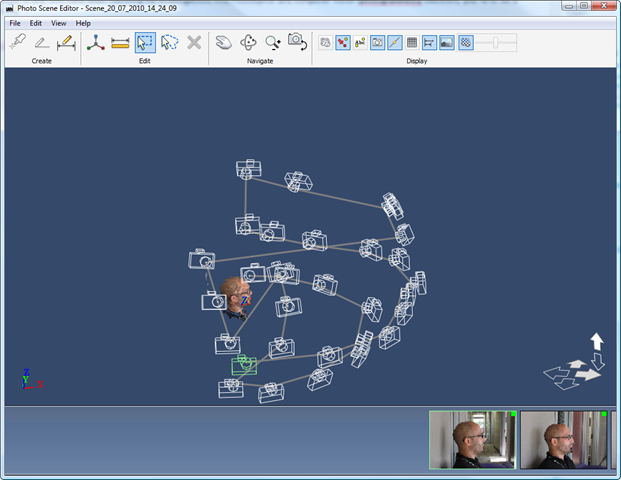The width and height of the screenshot is (621, 480).
Task: Choose the reference distance measurement tool
Action: click(x=66, y=43)
